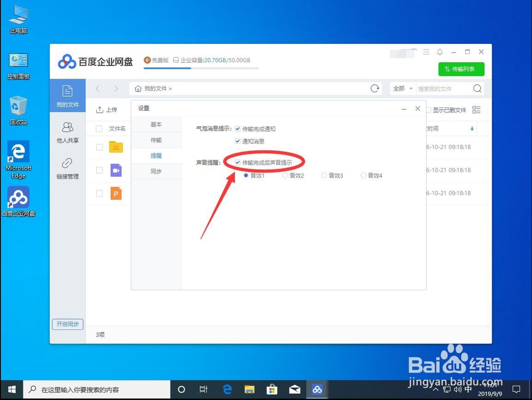The height and width of the screenshot is (400, 532).
Task: Switch to the 基本 settings tab
Action: click(157, 124)
